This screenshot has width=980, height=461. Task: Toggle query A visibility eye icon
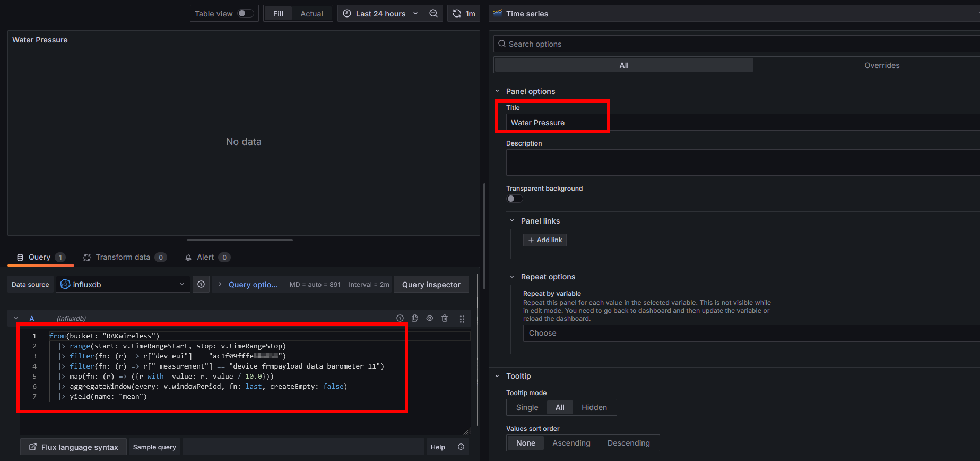(x=430, y=319)
